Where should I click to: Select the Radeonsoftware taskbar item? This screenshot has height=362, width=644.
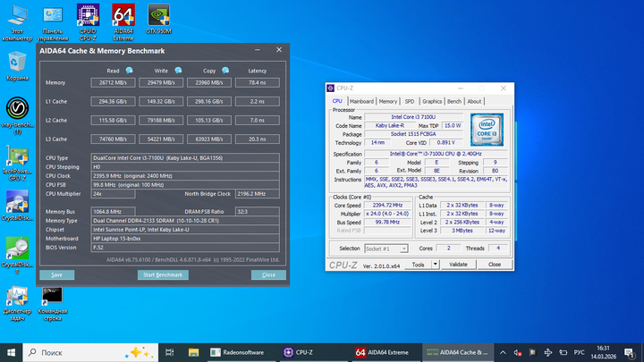click(x=243, y=352)
